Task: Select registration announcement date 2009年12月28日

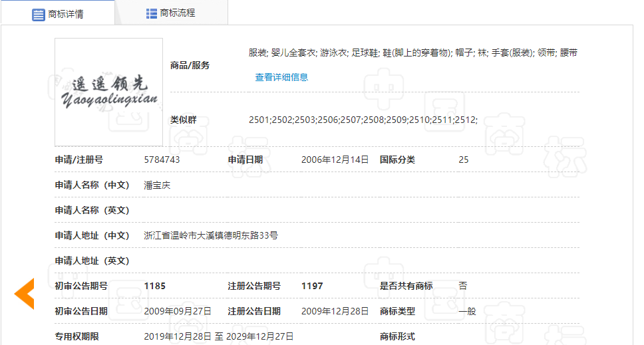Action: [335, 311]
